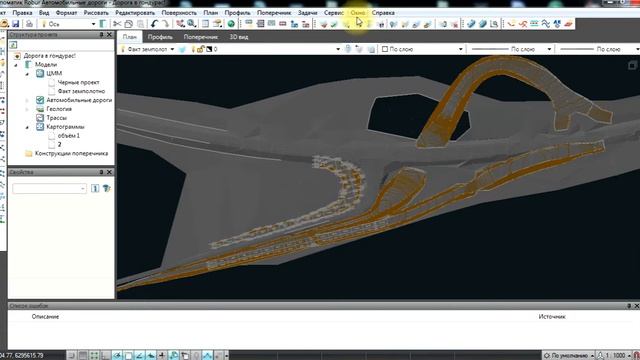Image resolution: width=640 pixels, height=360 pixels.
Task: Select the План view tab
Action: point(129,37)
